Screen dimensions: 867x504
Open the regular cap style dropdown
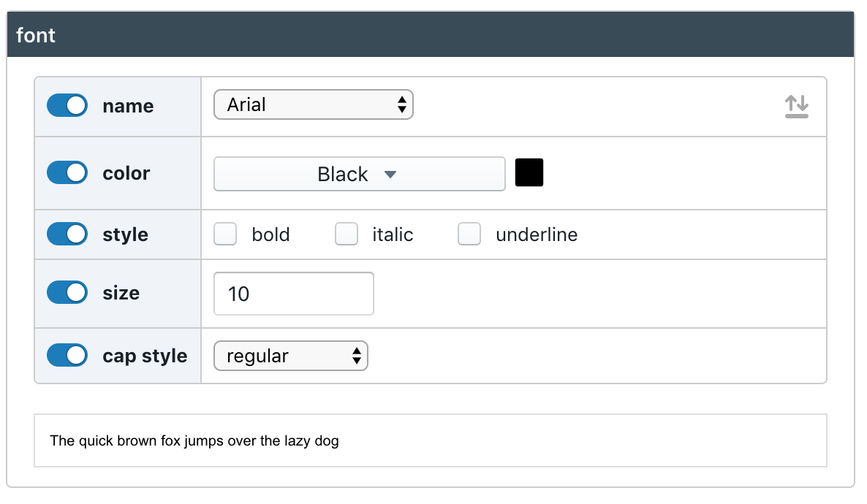coord(291,356)
